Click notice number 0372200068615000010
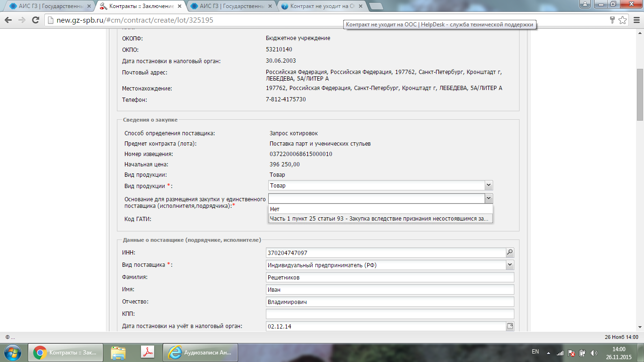The height and width of the screenshot is (362, 644). 301,154
